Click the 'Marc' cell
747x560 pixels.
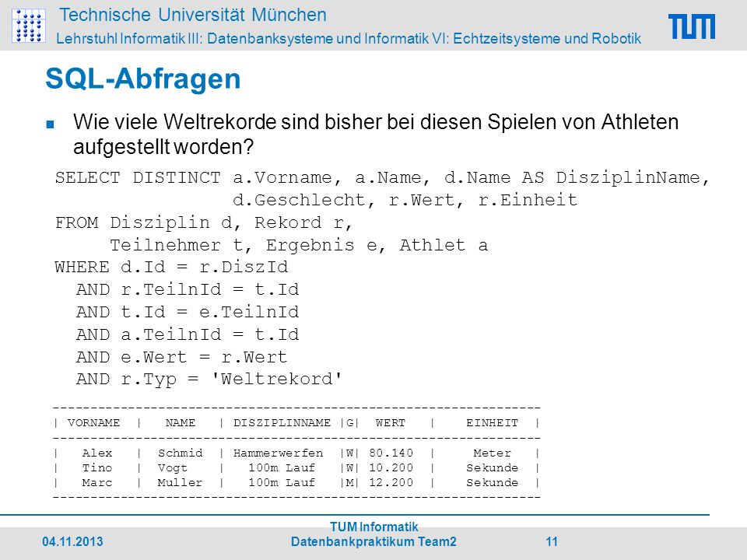pos(97,482)
